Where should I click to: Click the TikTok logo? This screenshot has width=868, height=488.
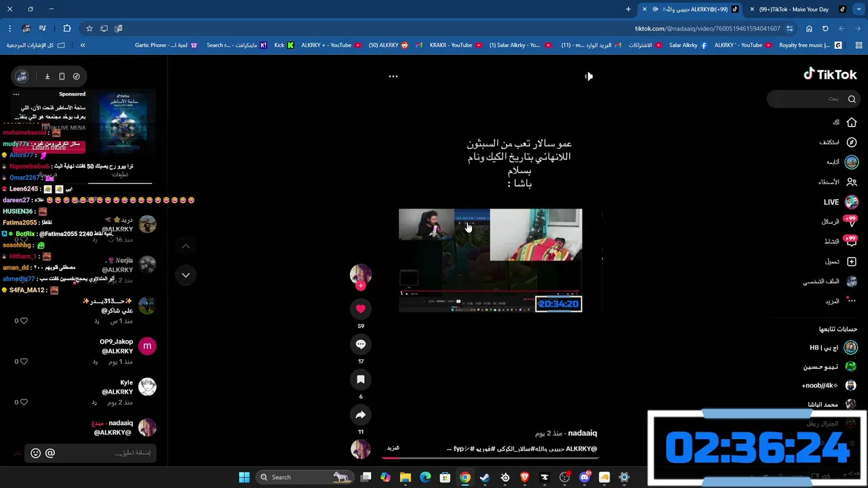point(830,75)
